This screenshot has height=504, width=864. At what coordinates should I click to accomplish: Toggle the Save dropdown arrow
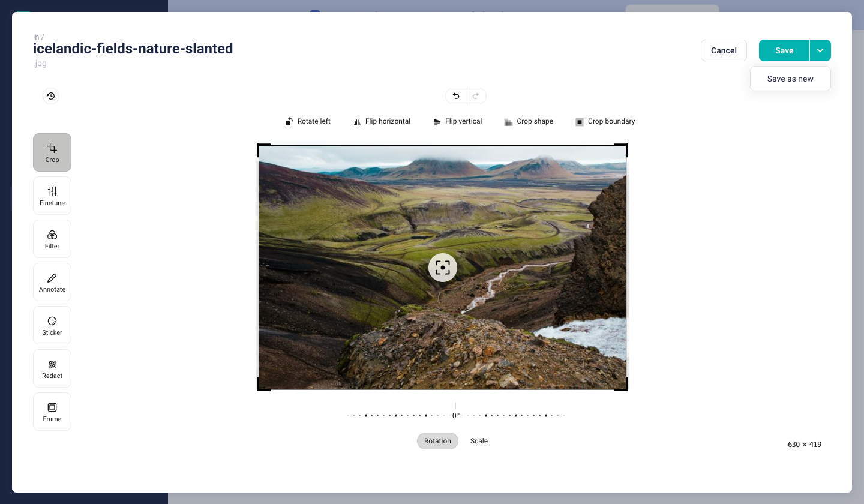coord(820,50)
